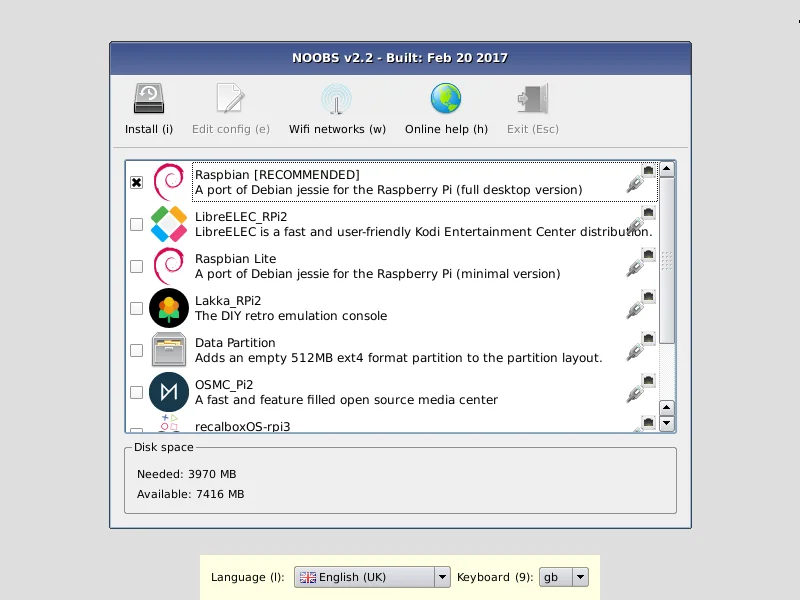
Task: Open the Language dropdown arrow
Action: coord(442,577)
